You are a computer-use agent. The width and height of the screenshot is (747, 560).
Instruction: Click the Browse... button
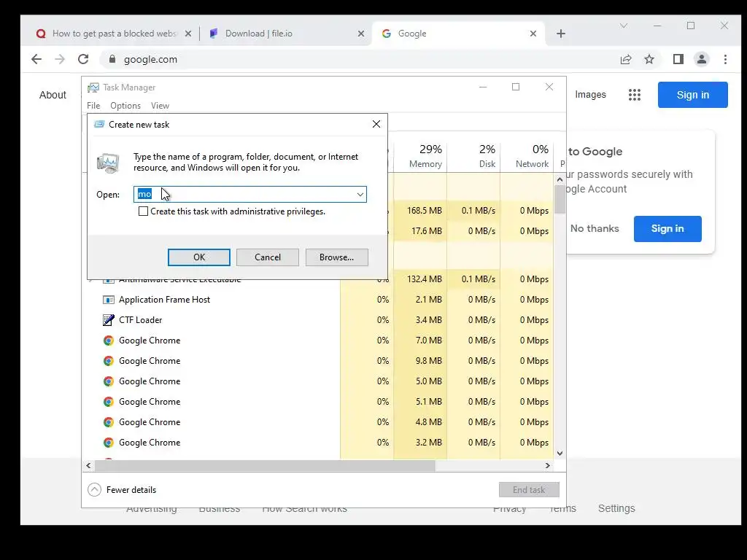pos(337,257)
